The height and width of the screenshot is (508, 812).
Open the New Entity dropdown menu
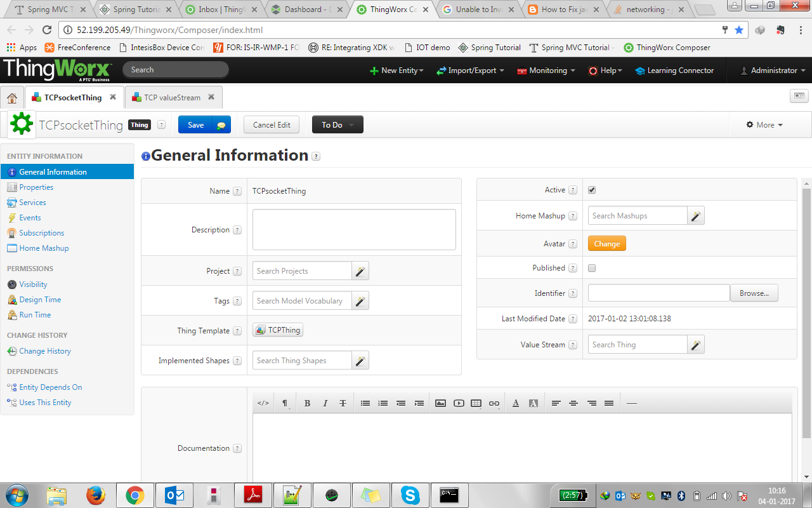click(x=396, y=70)
